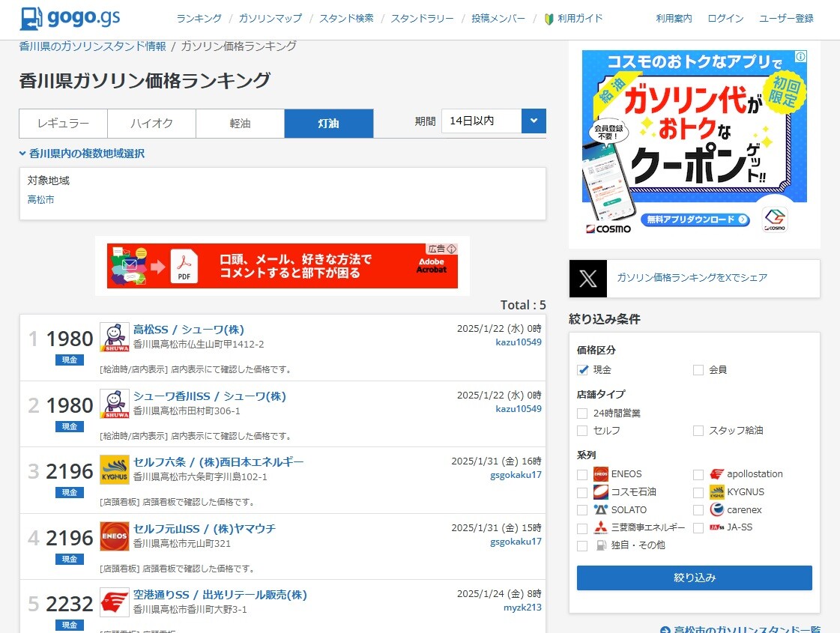
Task: Click the 三菱商事エネルギー brand icon
Action: click(x=601, y=527)
